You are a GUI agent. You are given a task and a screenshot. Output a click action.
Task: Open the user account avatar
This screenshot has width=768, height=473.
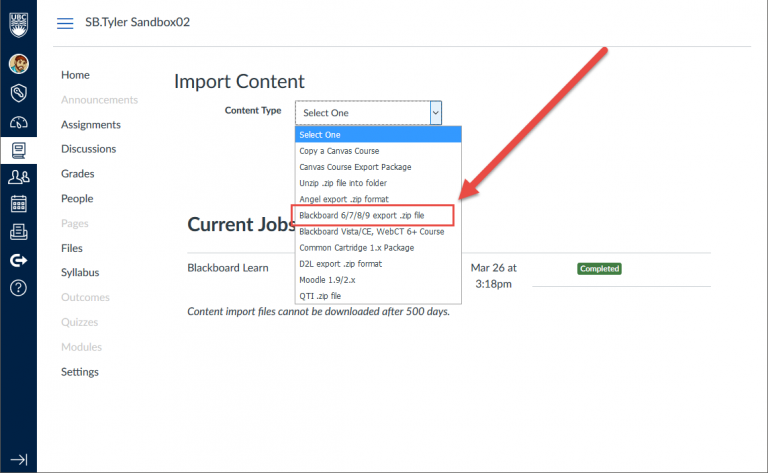(x=19, y=64)
